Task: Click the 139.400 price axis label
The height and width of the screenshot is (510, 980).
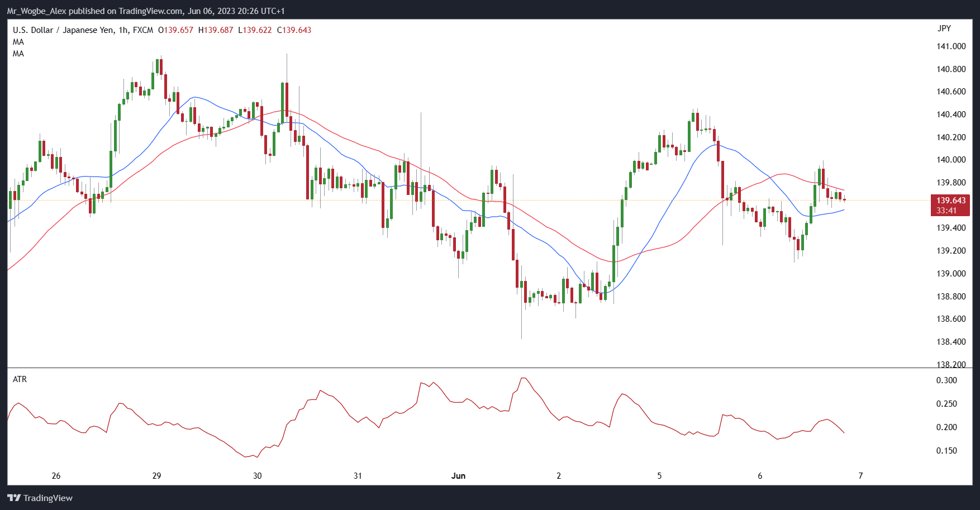Action: click(951, 228)
